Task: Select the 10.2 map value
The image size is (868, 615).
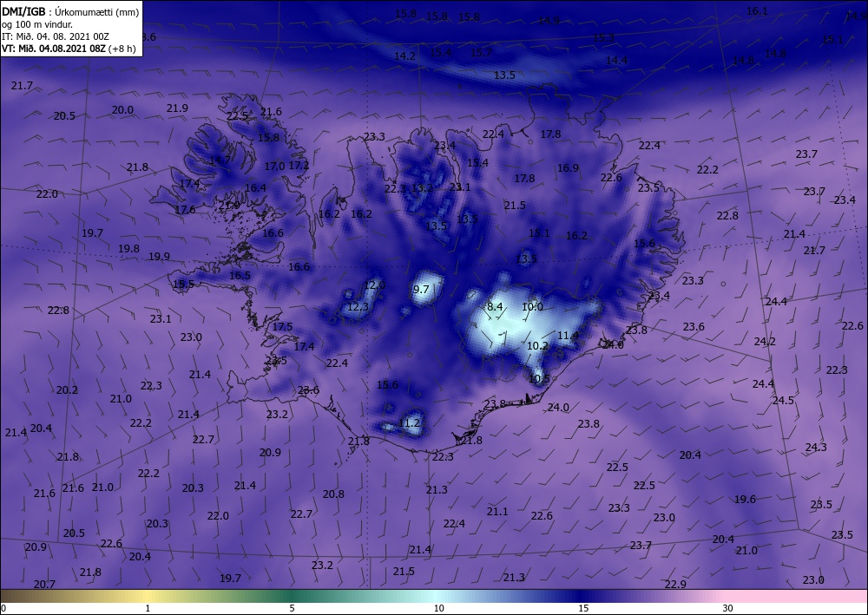Action: [537, 345]
